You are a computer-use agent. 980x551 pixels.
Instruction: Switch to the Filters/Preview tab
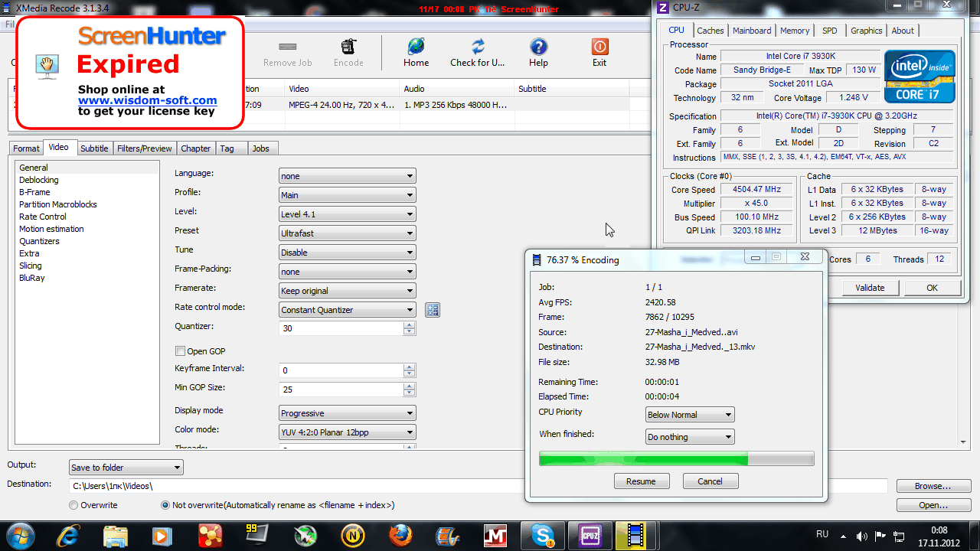[144, 148]
